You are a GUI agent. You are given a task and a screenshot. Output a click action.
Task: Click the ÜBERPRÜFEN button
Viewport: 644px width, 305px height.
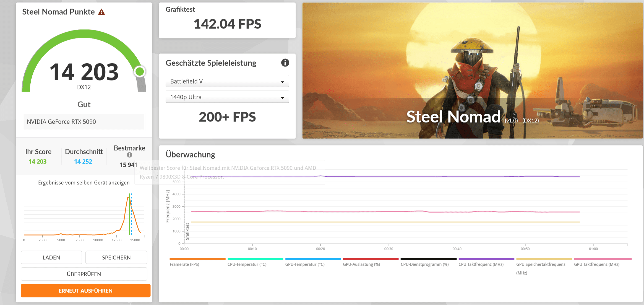(84, 274)
